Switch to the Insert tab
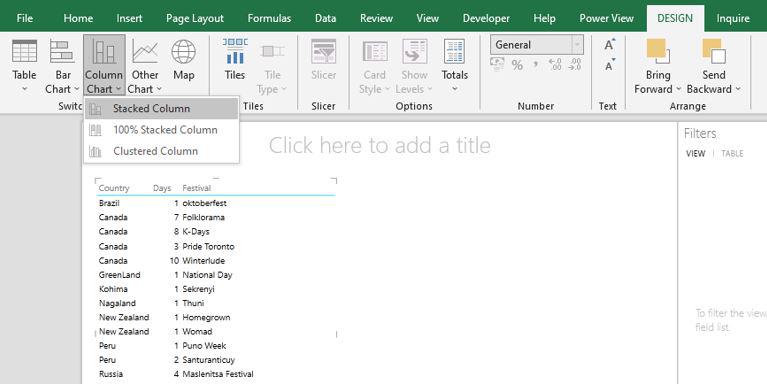Viewport: 767px width, 384px height. pyautogui.click(x=130, y=19)
